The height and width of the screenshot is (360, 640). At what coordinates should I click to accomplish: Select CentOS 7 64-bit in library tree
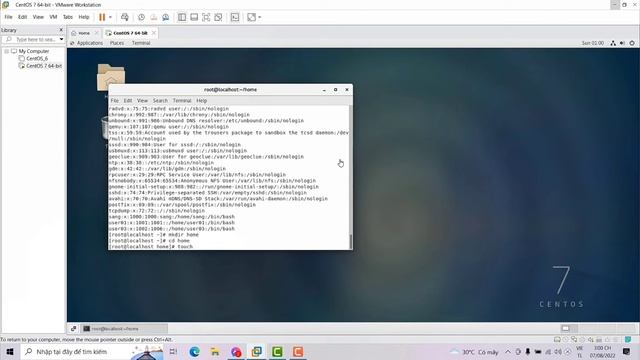(x=44, y=66)
